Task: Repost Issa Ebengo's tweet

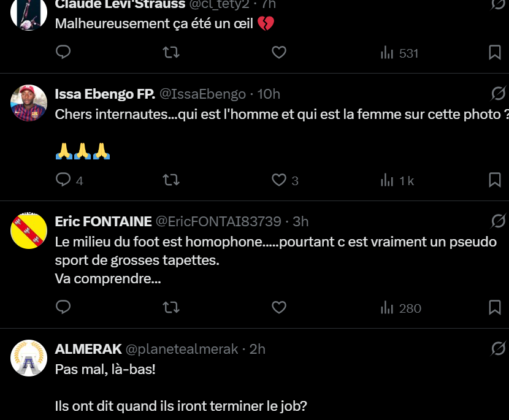Action: click(x=171, y=180)
